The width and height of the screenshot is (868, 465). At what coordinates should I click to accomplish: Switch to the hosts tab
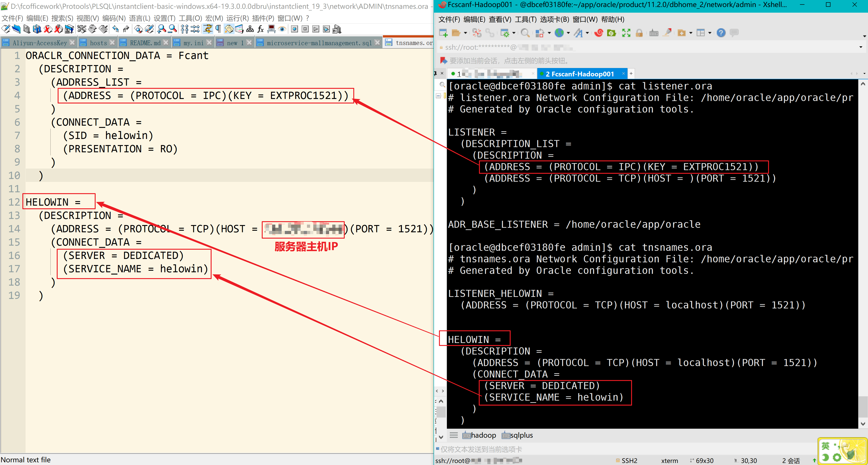pyautogui.click(x=98, y=43)
